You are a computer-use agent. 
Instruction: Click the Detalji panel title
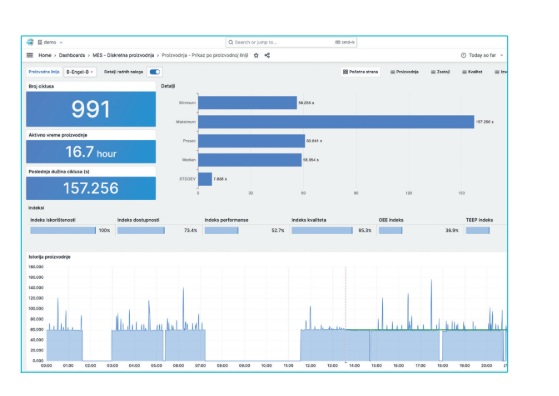(x=168, y=86)
